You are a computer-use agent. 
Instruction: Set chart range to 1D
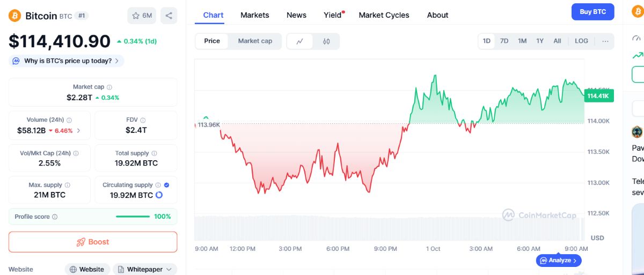[x=487, y=41]
